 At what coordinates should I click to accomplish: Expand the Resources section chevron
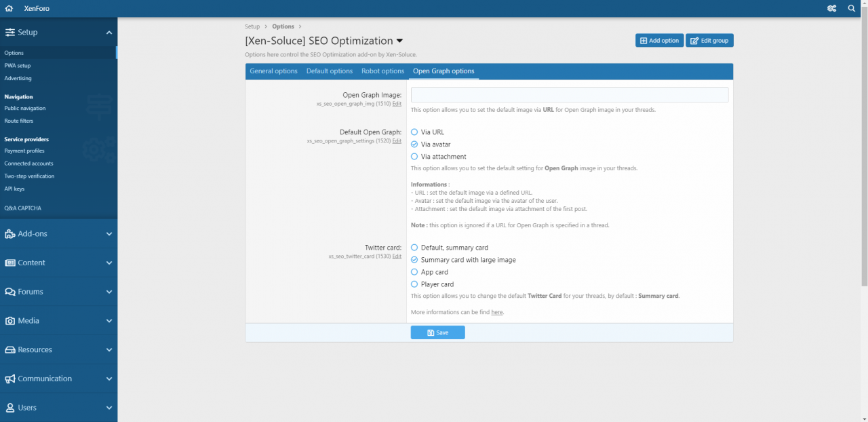point(109,350)
